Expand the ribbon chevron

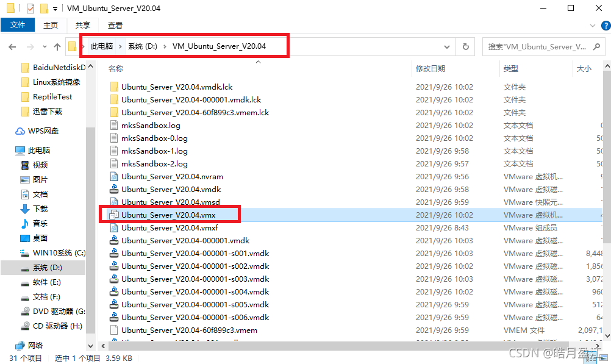(x=593, y=26)
